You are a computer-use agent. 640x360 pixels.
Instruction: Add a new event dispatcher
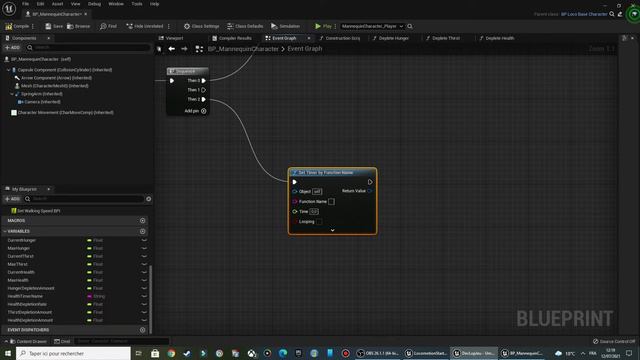[142, 330]
